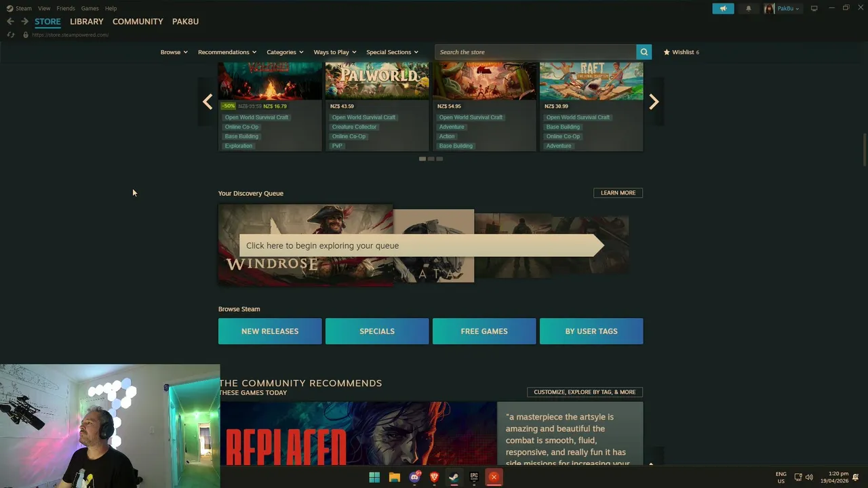Click the NZ$ 30.99 price on Raft
The width and height of the screenshot is (868, 488).
coord(556,106)
